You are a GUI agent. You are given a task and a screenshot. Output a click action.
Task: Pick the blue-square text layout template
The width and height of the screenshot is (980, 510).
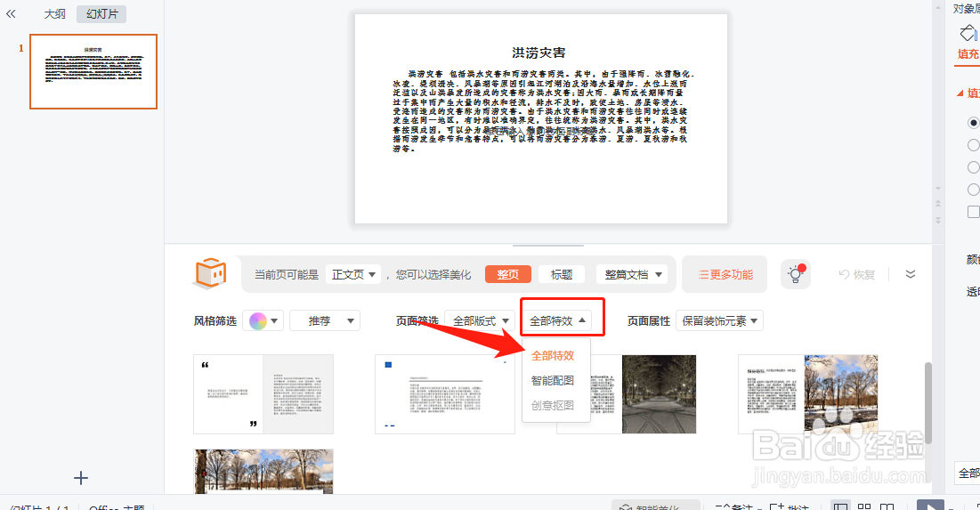pyautogui.click(x=444, y=394)
